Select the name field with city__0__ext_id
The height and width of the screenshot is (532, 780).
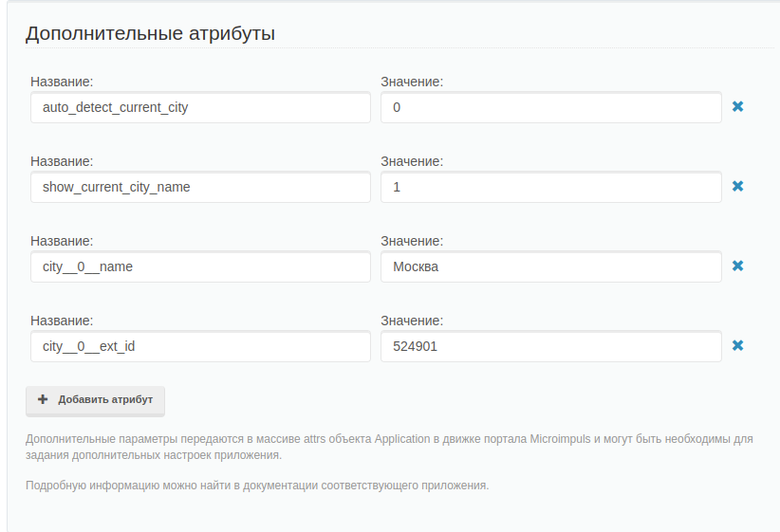(200, 346)
